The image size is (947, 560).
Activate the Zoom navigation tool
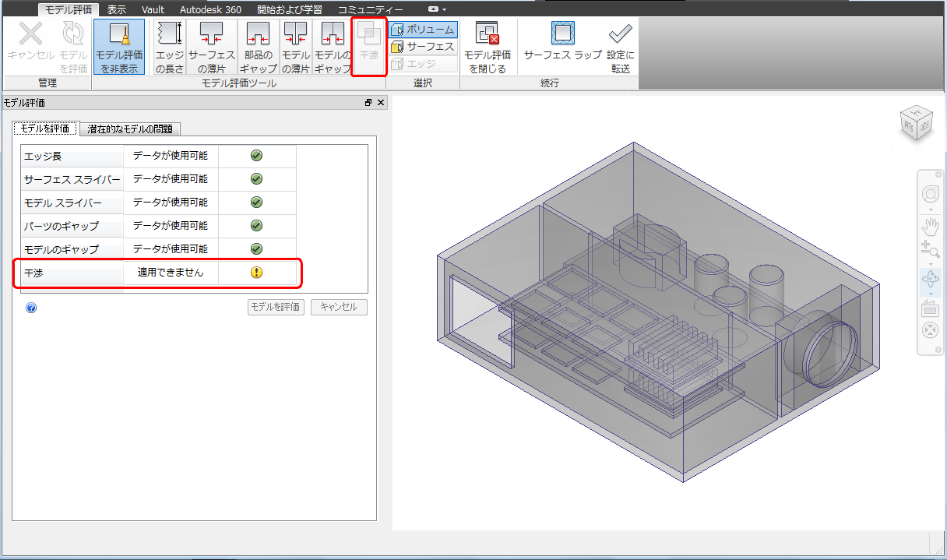[931, 249]
